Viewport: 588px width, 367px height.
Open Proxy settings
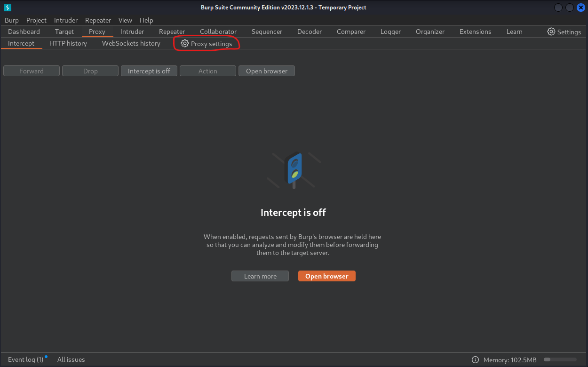tap(207, 43)
